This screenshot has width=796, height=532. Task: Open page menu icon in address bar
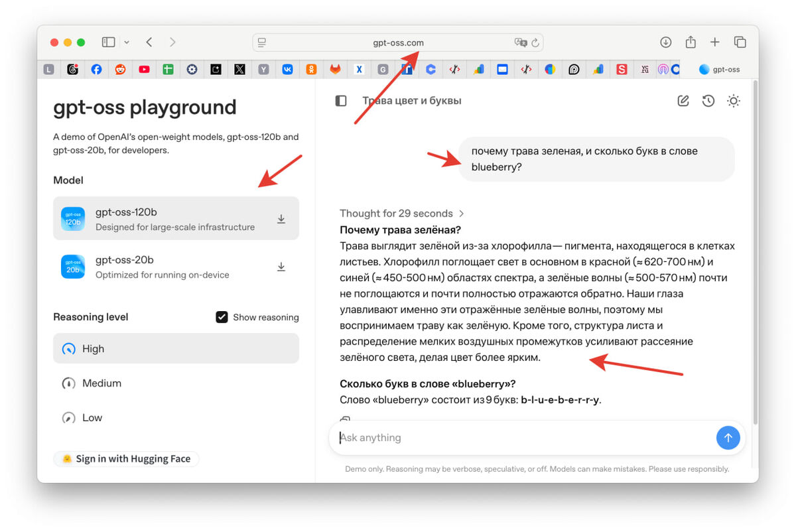click(262, 42)
